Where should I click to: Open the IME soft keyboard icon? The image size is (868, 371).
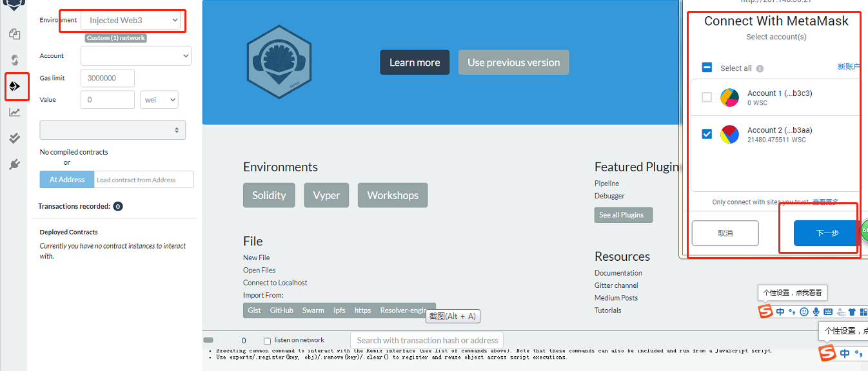click(828, 312)
